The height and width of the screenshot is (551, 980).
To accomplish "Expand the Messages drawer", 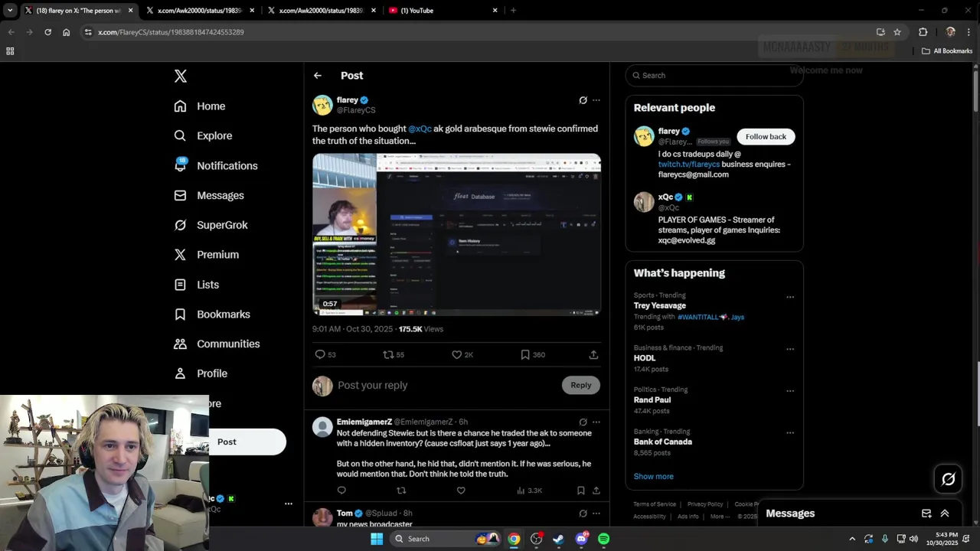I will (x=945, y=514).
